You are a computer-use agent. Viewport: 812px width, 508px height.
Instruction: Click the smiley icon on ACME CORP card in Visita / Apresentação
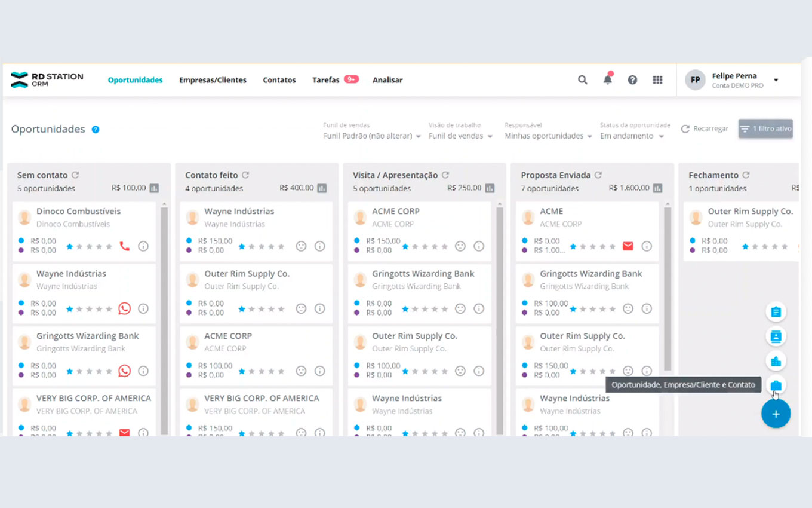tap(460, 246)
